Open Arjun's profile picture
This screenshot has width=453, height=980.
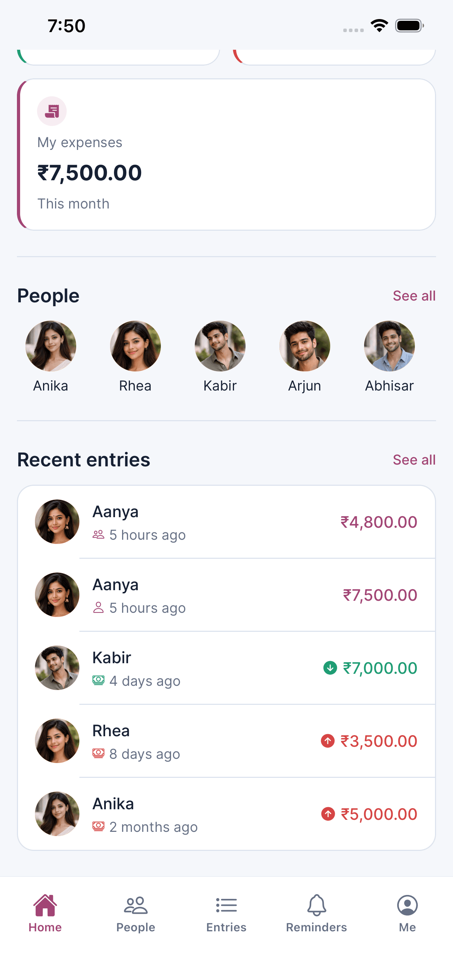tap(305, 346)
